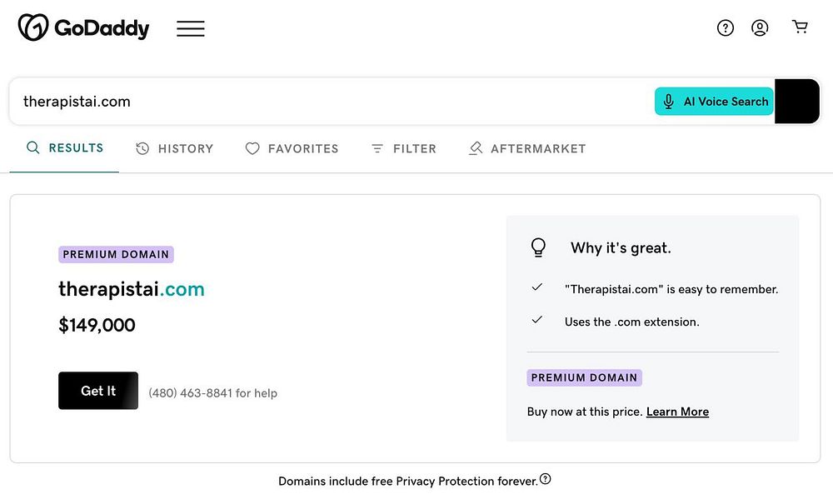Open the Favorites tab
This screenshot has width=833, height=504.
point(292,149)
